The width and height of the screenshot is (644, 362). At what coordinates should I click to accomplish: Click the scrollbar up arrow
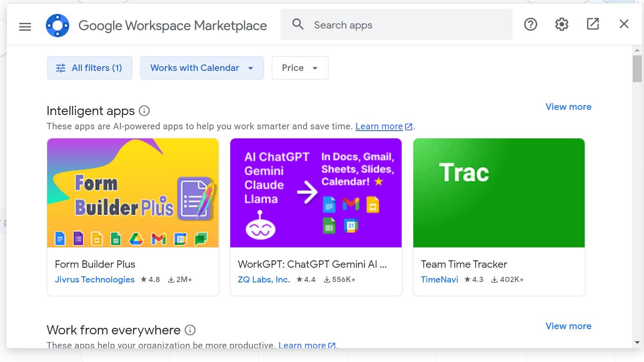637,51
